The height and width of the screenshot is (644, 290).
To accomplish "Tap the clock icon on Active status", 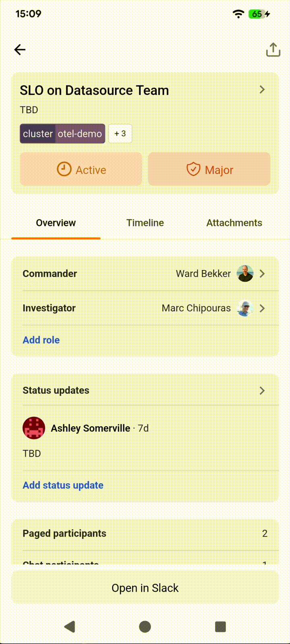I will (x=64, y=169).
